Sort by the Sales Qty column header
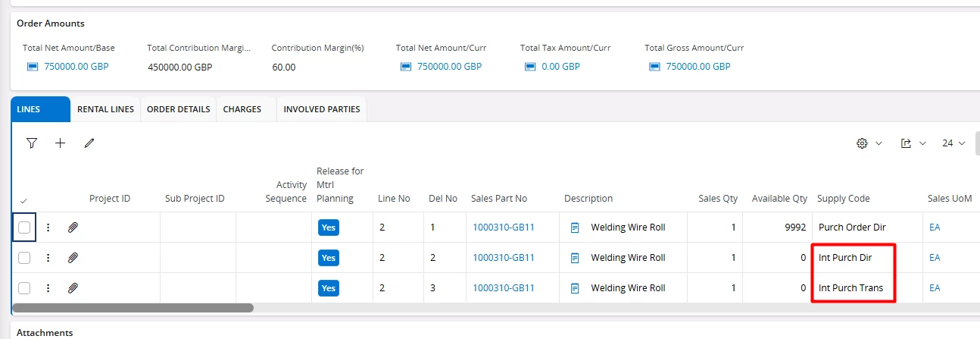The height and width of the screenshot is (339, 980). pos(718,199)
